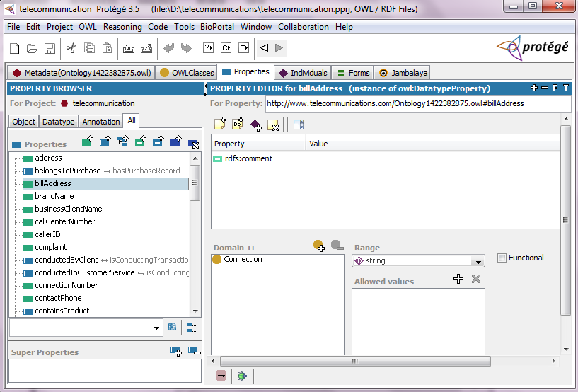This screenshot has width=578, height=392.
Task: Create a new annotation datatype property icon
Action: coord(141,142)
